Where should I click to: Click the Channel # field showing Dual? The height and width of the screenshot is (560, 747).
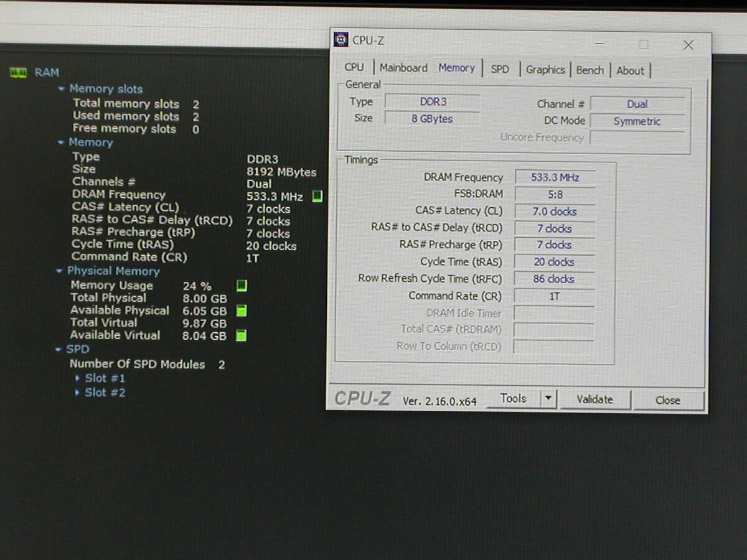637,104
